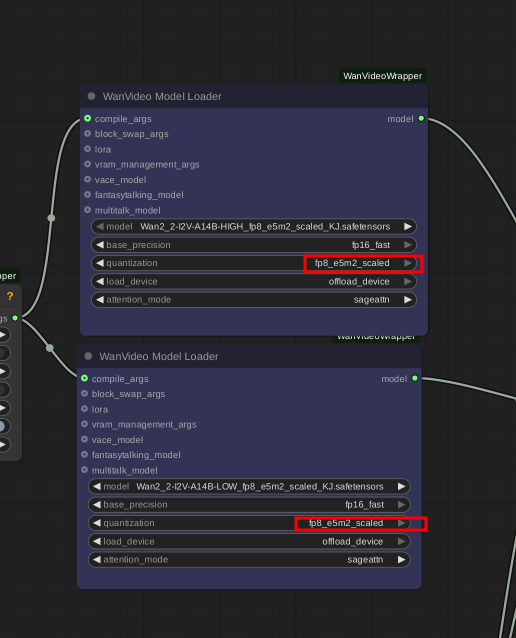Viewport: 516px width, 638px height.
Task: Next attention_mode arrow on HIGH loader
Action: click(x=408, y=300)
